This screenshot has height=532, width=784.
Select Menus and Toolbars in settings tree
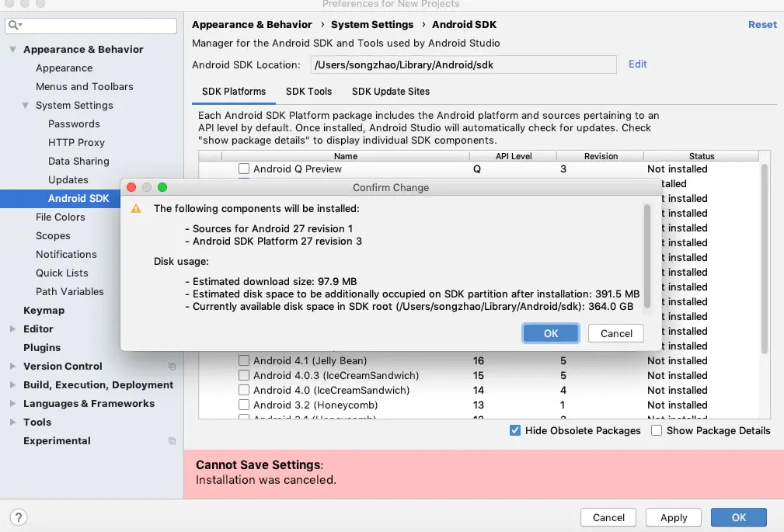[85, 86]
